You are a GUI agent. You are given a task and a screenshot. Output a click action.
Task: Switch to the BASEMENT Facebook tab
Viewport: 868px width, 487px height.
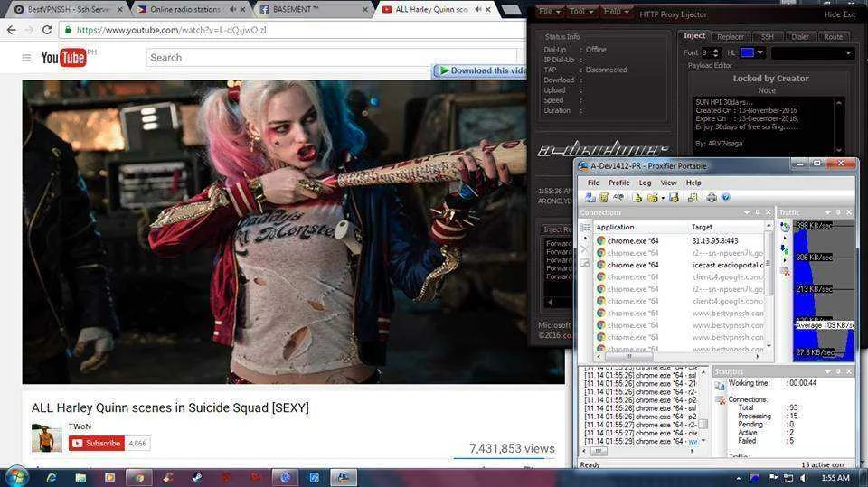tap(313, 9)
